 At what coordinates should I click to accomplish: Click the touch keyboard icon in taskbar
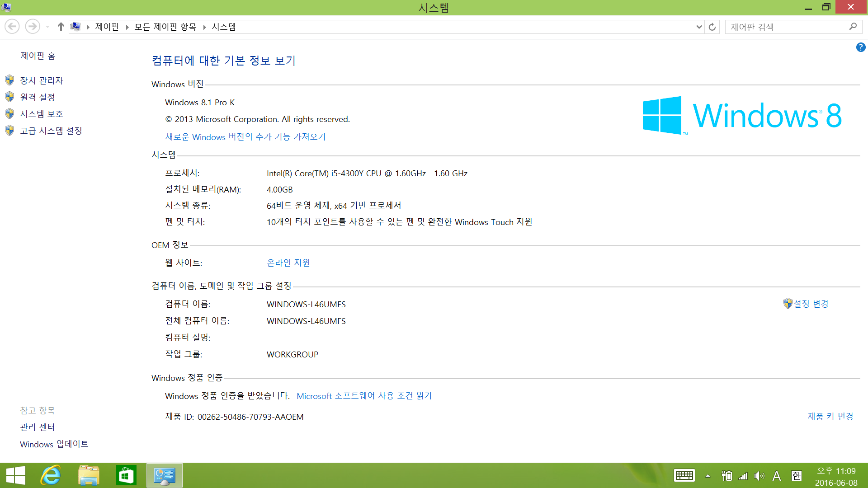click(684, 476)
